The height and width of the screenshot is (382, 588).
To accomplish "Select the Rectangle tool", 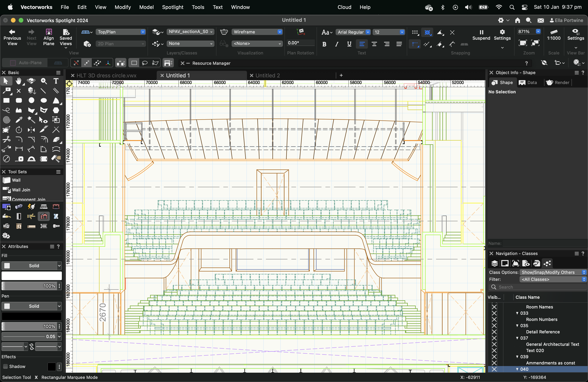I will pos(6,101).
